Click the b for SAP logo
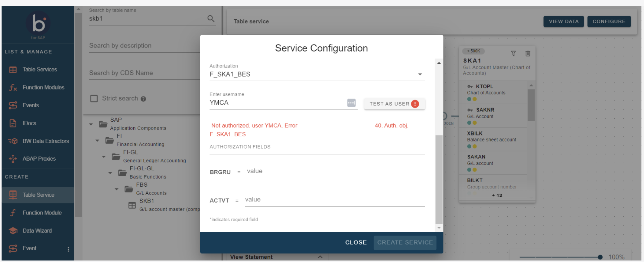 pyautogui.click(x=38, y=24)
